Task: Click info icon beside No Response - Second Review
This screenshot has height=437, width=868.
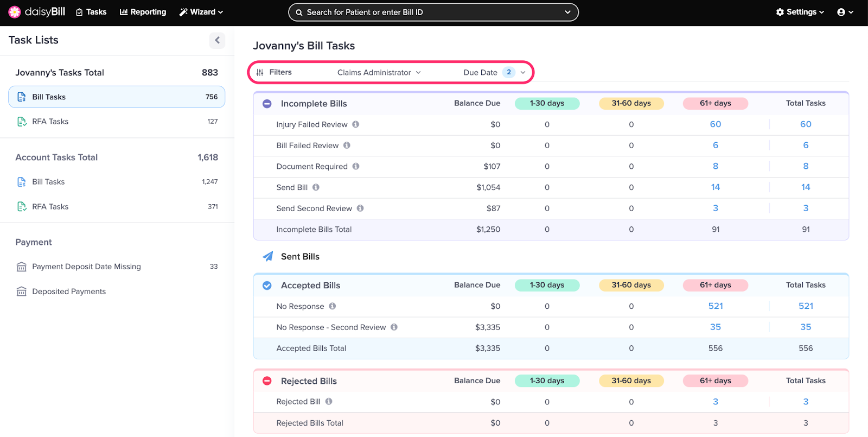Action: pyautogui.click(x=394, y=327)
